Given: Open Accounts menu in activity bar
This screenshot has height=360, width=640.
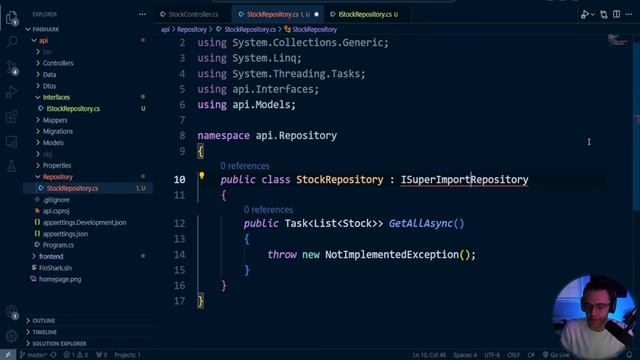Looking at the screenshot, I should (x=11, y=312).
